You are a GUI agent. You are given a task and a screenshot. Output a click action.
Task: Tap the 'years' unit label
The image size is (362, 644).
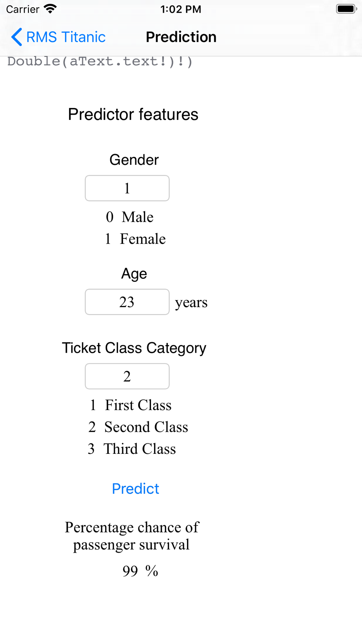[191, 303]
